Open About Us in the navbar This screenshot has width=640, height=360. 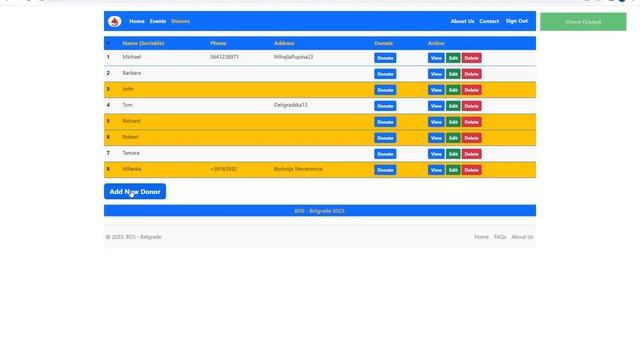[462, 21]
